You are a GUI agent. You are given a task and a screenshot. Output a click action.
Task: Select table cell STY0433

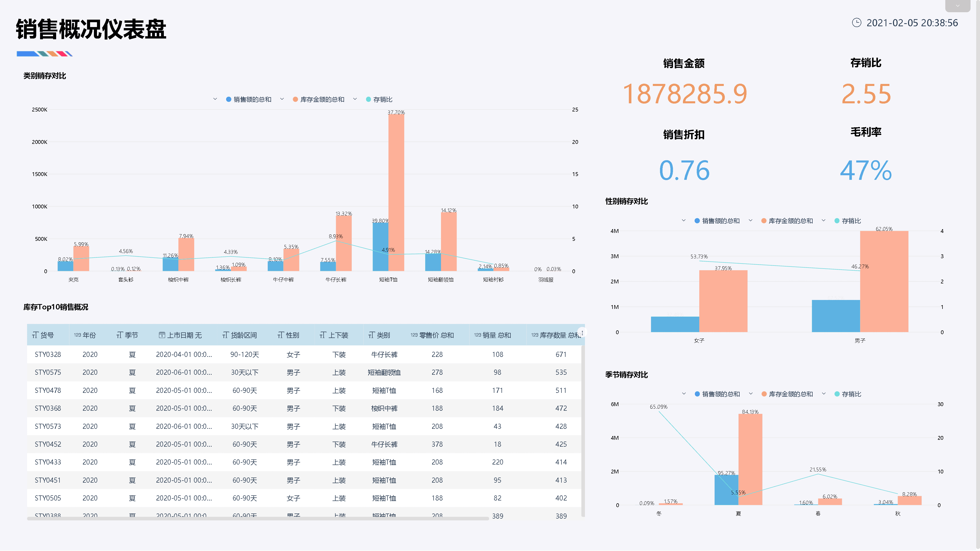48,462
